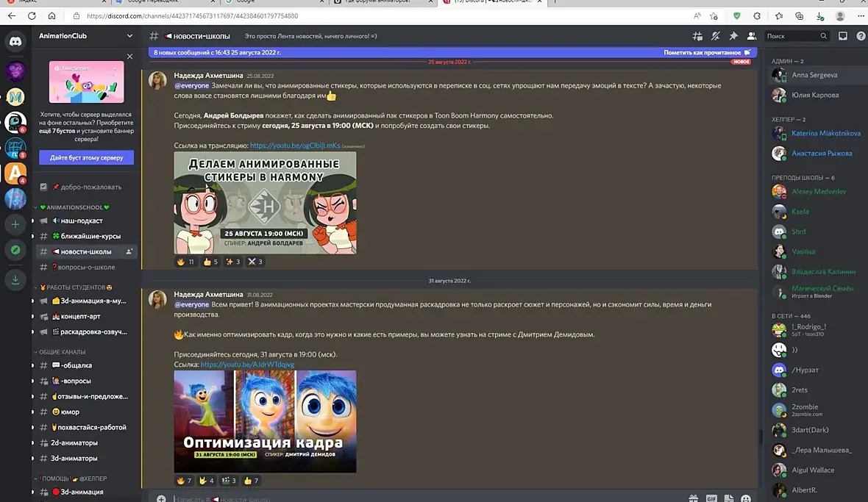Click browser refresh button
The image size is (868, 502).
coord(32,16)
